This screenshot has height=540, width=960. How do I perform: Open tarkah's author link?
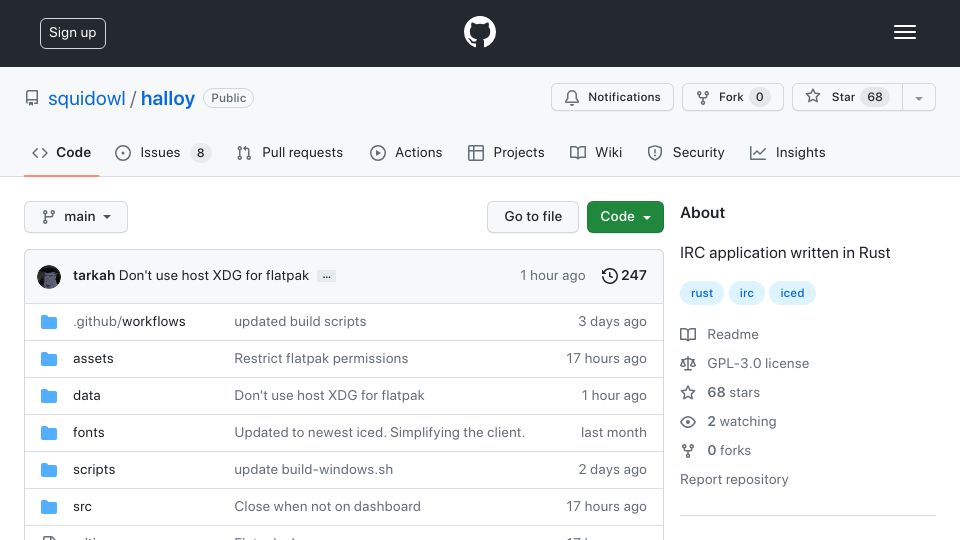(x=94, y=276)
